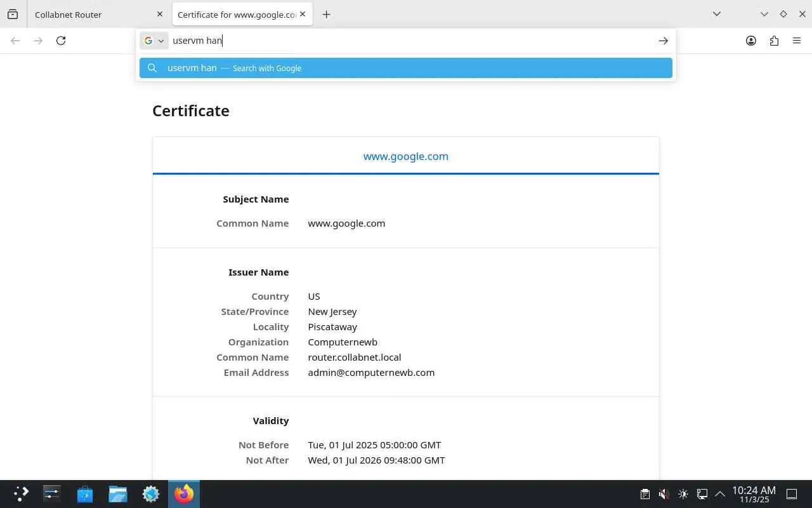The image size is (812, 508).
Task: Maximize the Firefox window
Action: pos(783,14)
